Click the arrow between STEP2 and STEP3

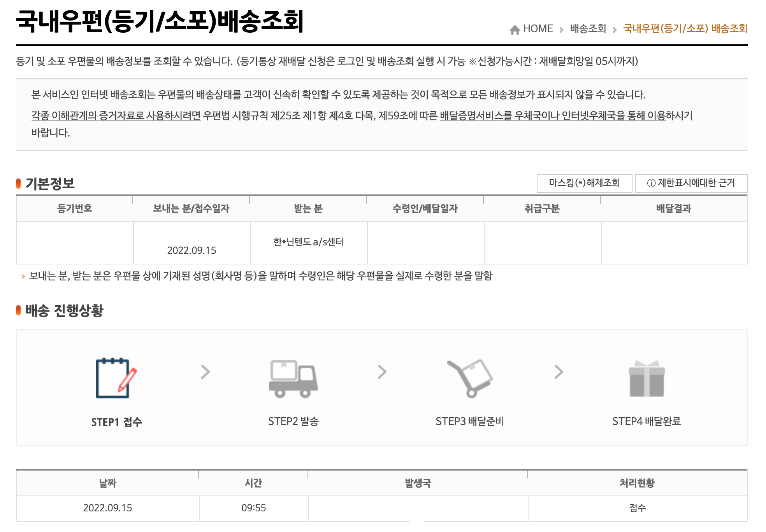[382, 372]
